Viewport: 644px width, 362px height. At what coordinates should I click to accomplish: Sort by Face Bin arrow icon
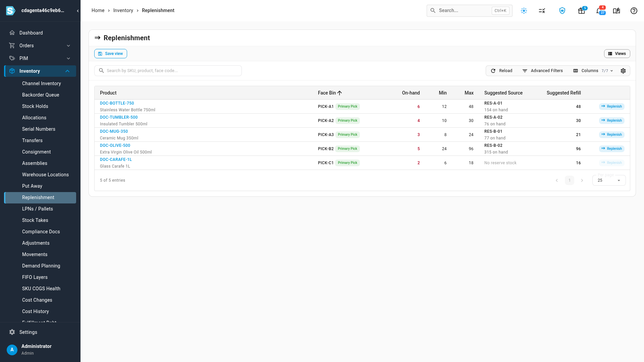340,93
